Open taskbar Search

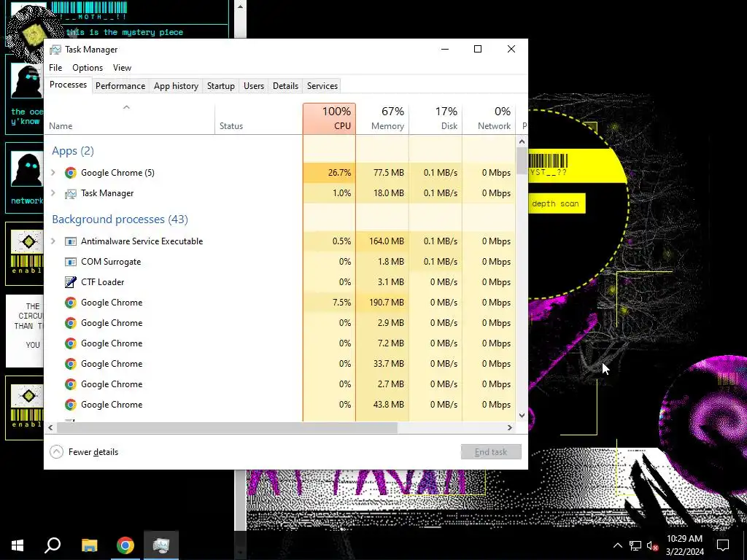coord(53,545)
